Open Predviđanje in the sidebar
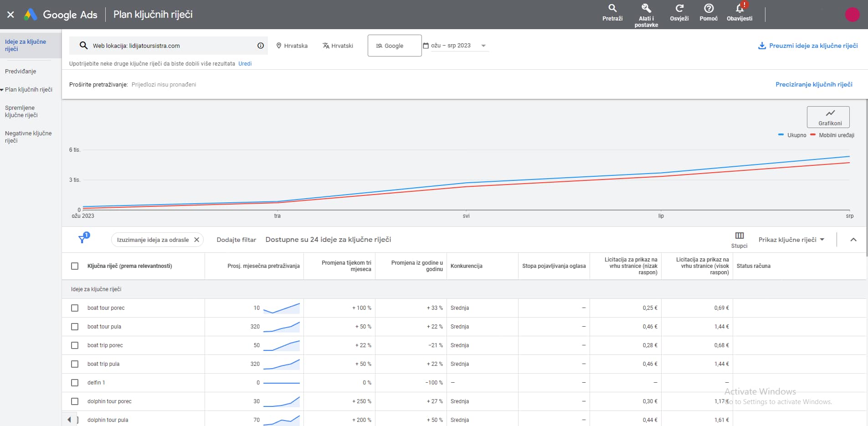This screenshot has width=868, height=426. click(x=21, y=72)
